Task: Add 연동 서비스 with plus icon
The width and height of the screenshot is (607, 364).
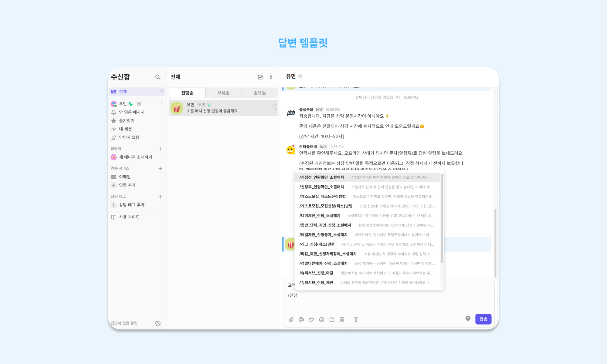Action: click(x=160, y=168)
